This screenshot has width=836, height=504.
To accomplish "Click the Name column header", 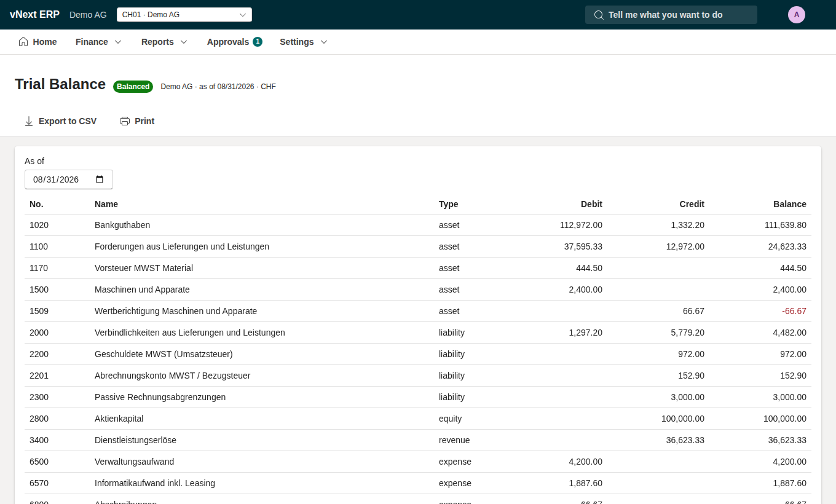I will (x=106, y=204).
